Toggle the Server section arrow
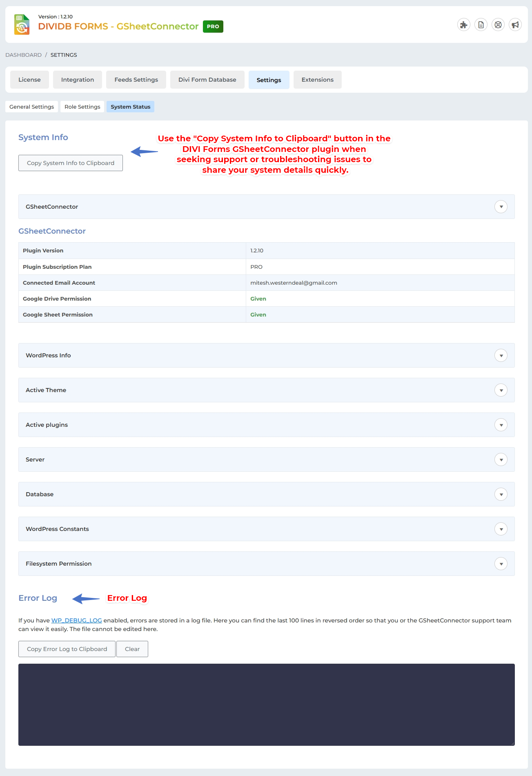Image resolution: width=532 pixels, height=776 pixels. [501, 459]
